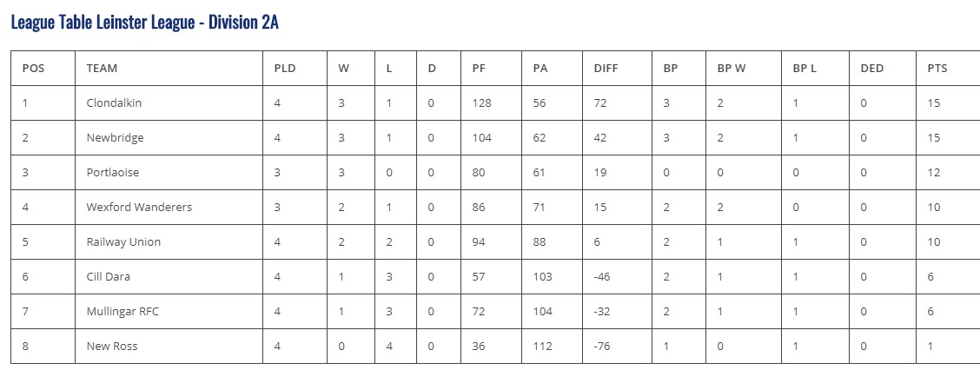This screenshot has width=980, height=370.
Task: Click the DIFF column header
Action: tap(606, 68)
